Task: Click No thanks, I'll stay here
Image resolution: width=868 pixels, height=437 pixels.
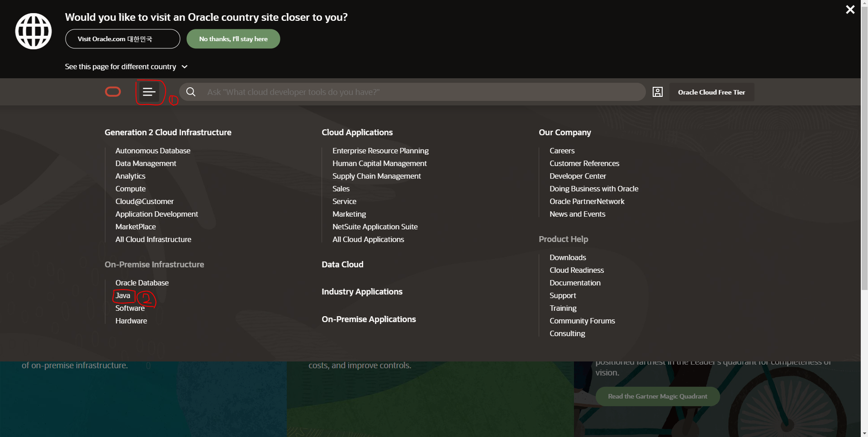Action: [x=233, y=39]
